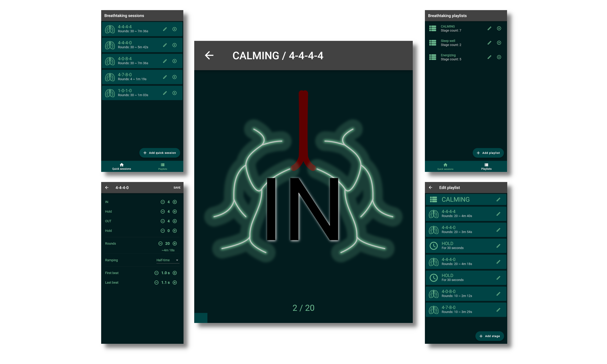Click the lungs icon next to 4-4-4-0 in playlist
This screenshot has height=364, width=607.
[x=434, y=230]
